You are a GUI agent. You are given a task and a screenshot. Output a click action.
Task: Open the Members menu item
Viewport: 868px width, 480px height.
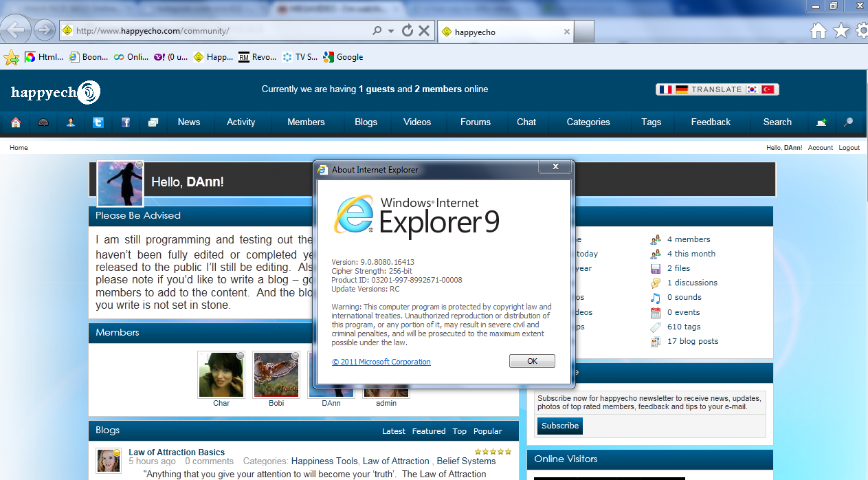(306, 122)
